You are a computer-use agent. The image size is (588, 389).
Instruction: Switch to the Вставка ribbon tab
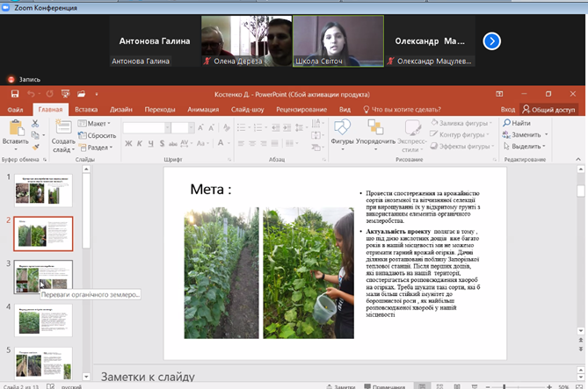click(86, 109)
